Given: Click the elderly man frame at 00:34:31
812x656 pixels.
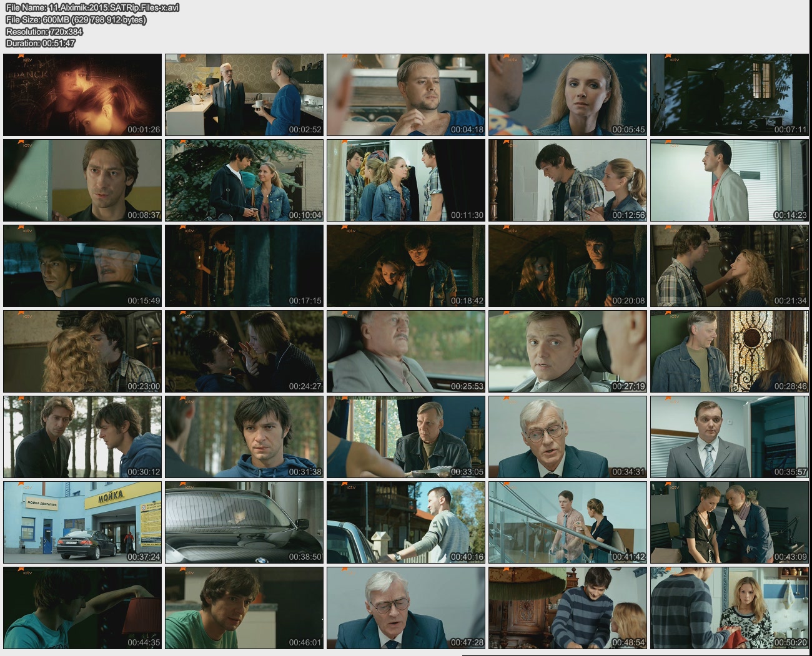Looking at the screenshot, I should [x=567, y=437].
